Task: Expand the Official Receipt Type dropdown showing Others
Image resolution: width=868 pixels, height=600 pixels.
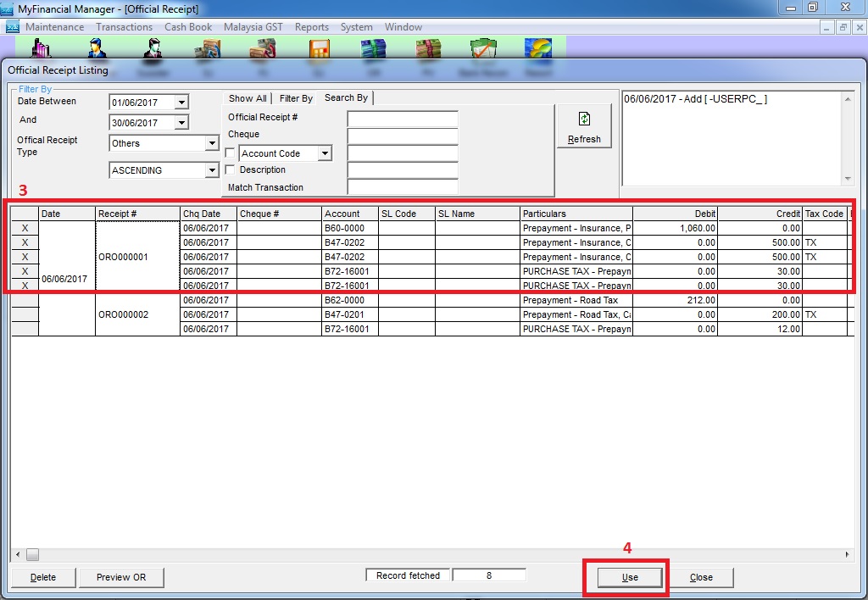Action: click(x=212, y=143)
